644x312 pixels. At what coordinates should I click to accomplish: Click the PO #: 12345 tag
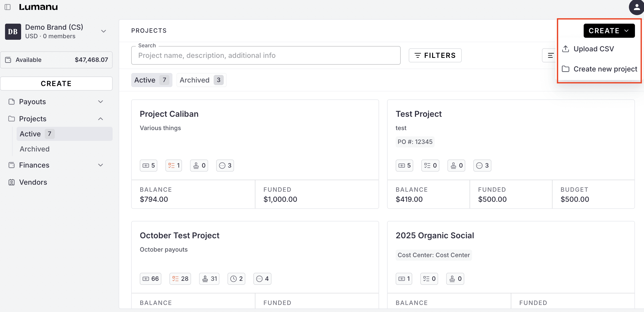coord(415,142)
